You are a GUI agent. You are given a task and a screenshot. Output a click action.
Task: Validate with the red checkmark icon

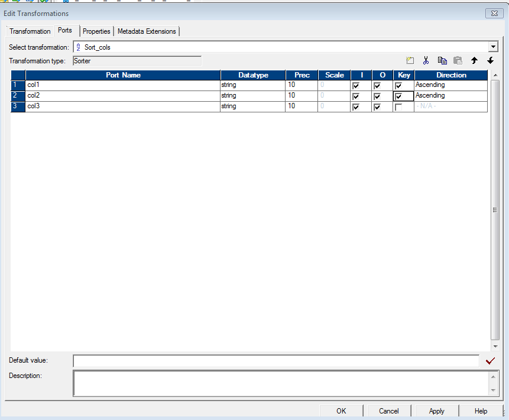tap(489, 360)
